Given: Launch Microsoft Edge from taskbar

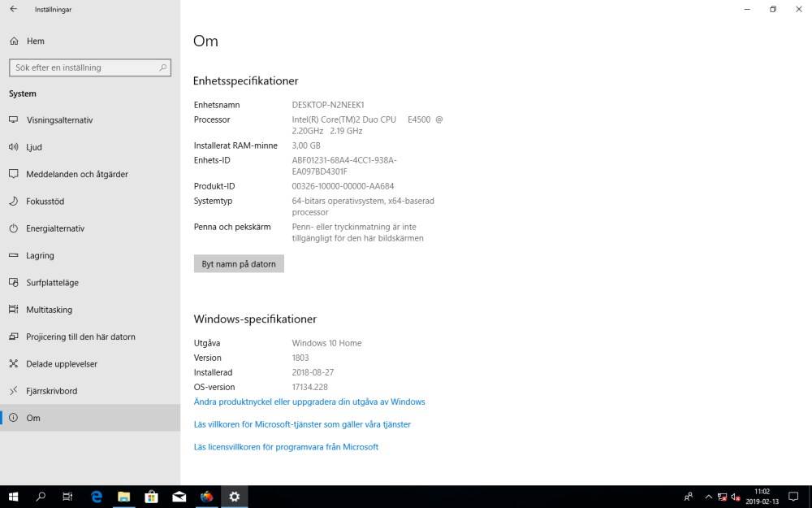Looking at the screenshot, I should pyautogui.click(x=97, y=497).
